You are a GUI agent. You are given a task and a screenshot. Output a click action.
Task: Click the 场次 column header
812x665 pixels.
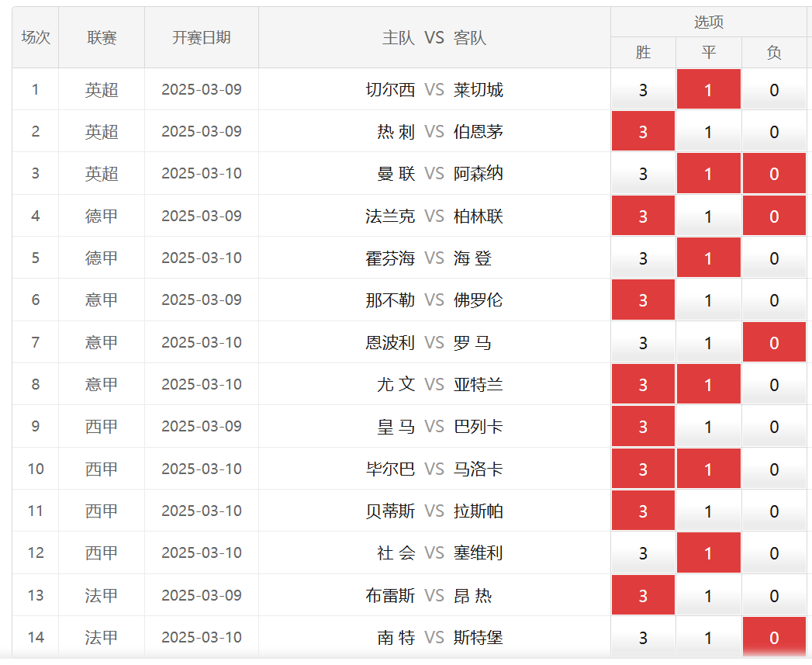click(35, 37)
